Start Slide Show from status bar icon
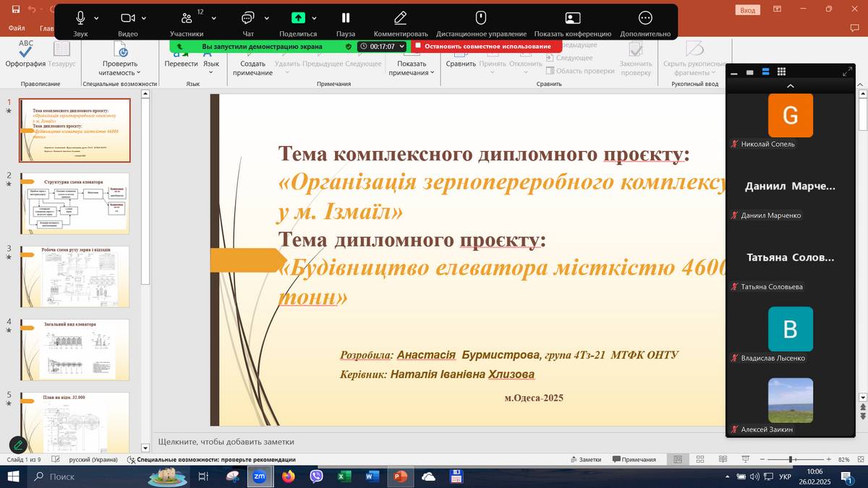Image resolution: width=868 pixels, height=488 pixels. point(746,460)
